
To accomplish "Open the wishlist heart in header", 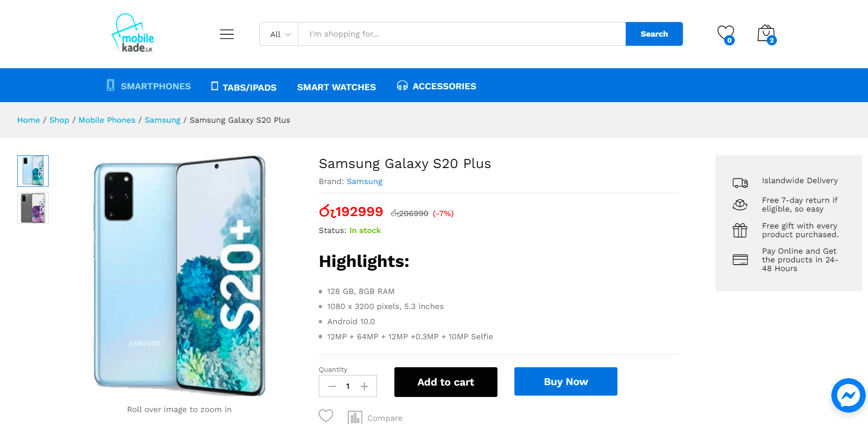I will click(x=725, y=33).
